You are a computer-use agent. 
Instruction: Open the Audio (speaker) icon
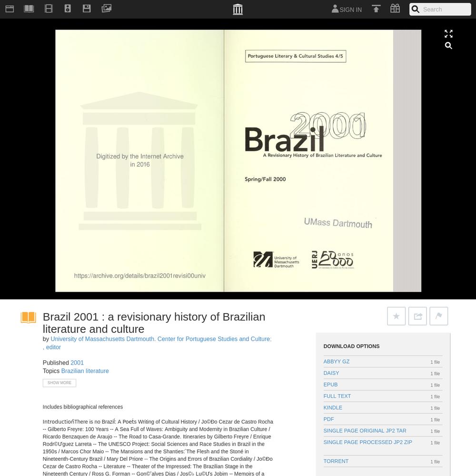coord(68,9)
